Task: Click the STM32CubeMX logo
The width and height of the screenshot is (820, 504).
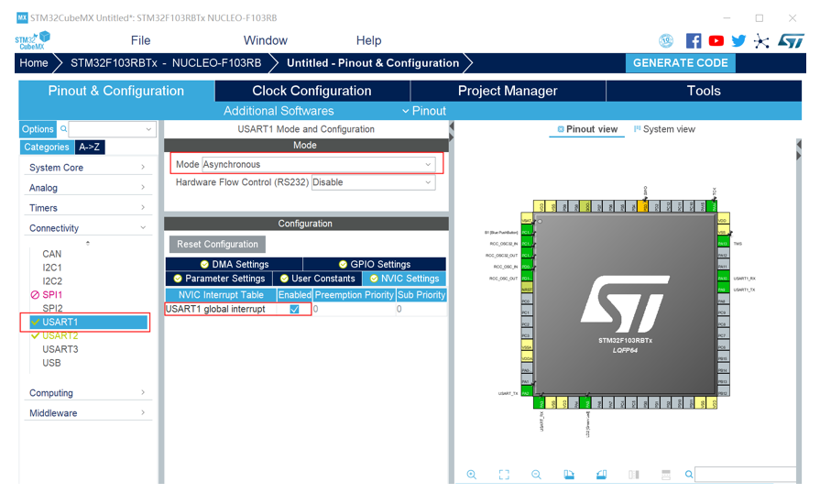Action: 32,40
